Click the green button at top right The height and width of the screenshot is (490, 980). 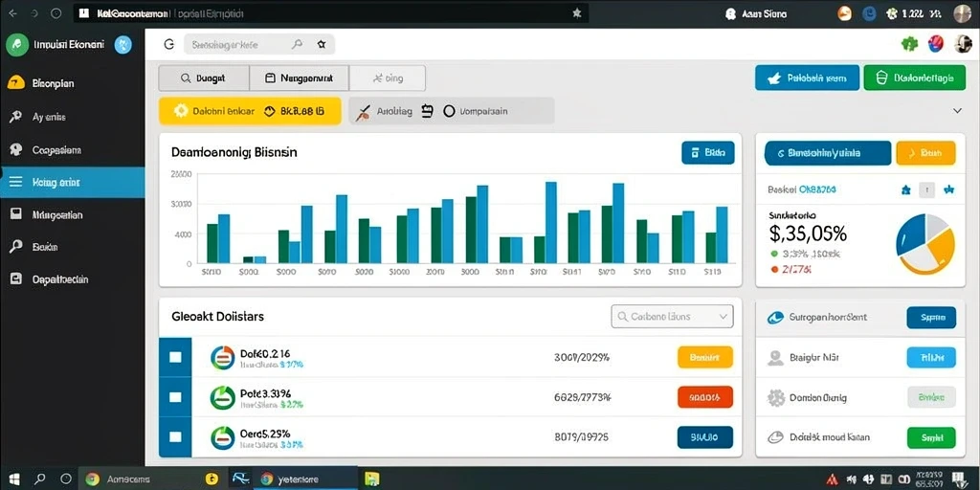coord(916,78)
